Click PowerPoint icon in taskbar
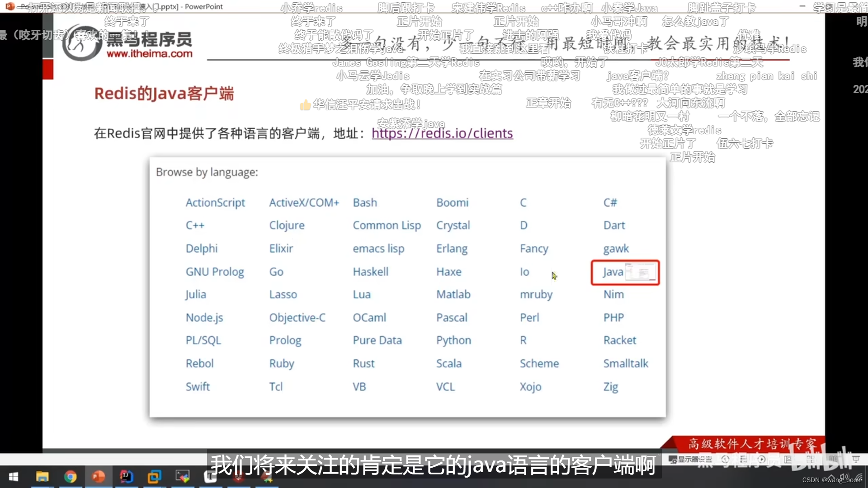868x488 pixels. (x=98, y=477)
